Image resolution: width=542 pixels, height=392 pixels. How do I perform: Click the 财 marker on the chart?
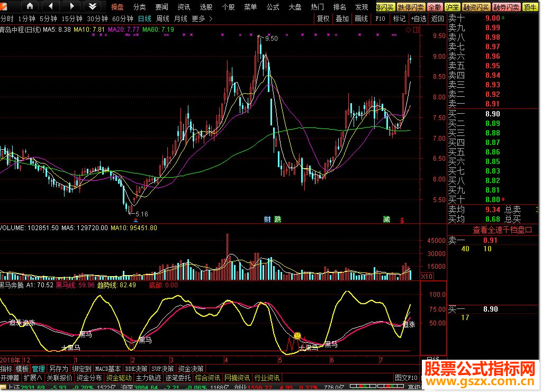267,220
